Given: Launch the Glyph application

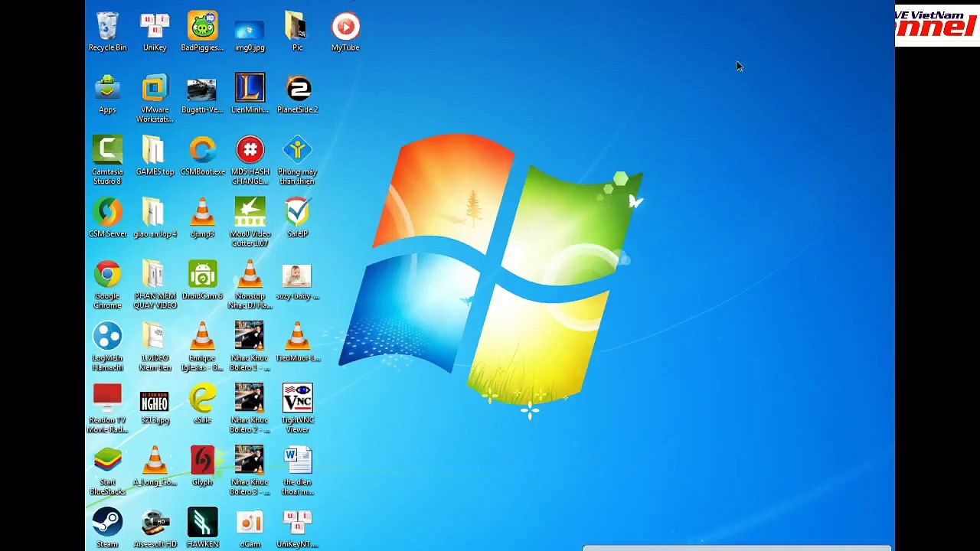Looking at the screenshot, I should [202, 465].
